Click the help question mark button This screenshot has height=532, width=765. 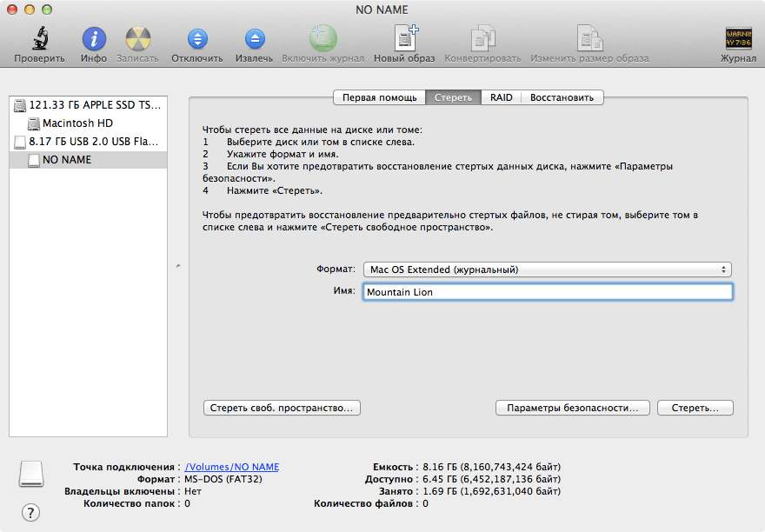pos(30,512)
